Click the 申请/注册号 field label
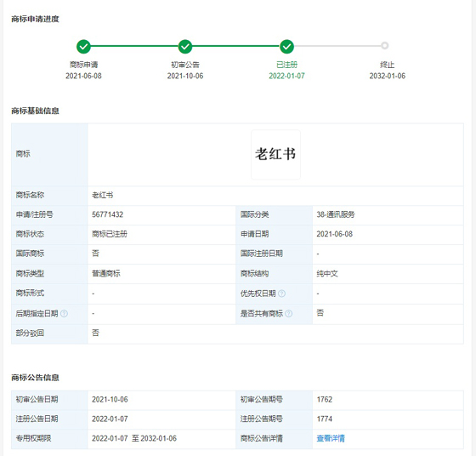 tap(34, 214)
